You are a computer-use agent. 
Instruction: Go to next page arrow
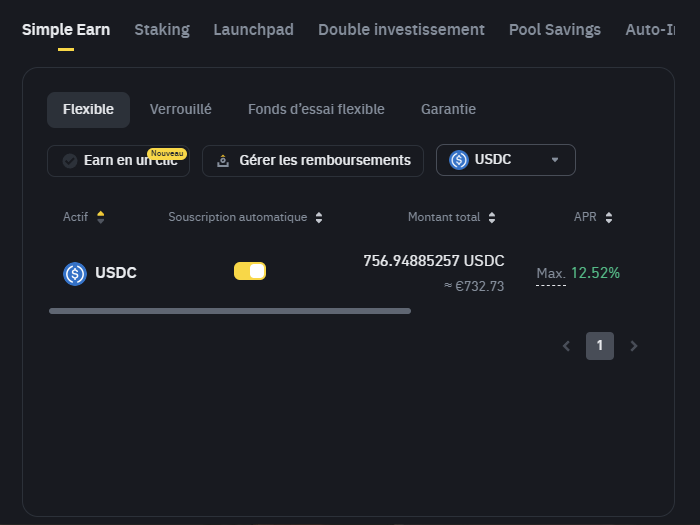coord(633,346)
